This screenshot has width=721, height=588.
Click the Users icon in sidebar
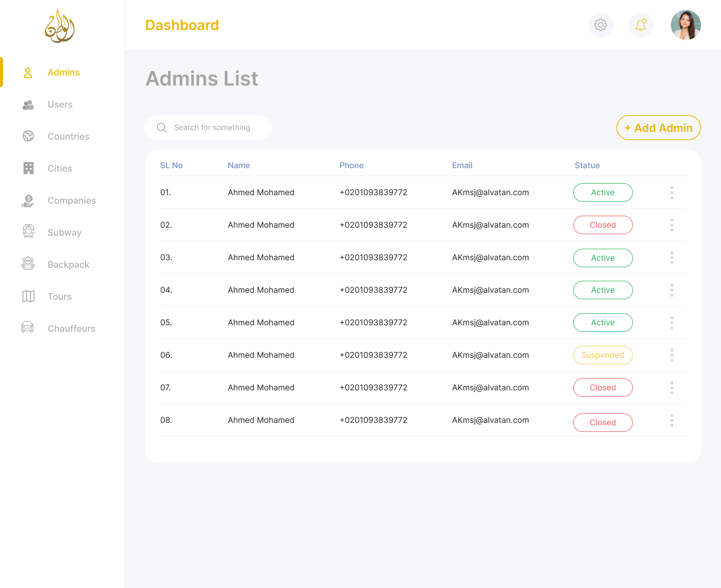click(x=28, y=105)
